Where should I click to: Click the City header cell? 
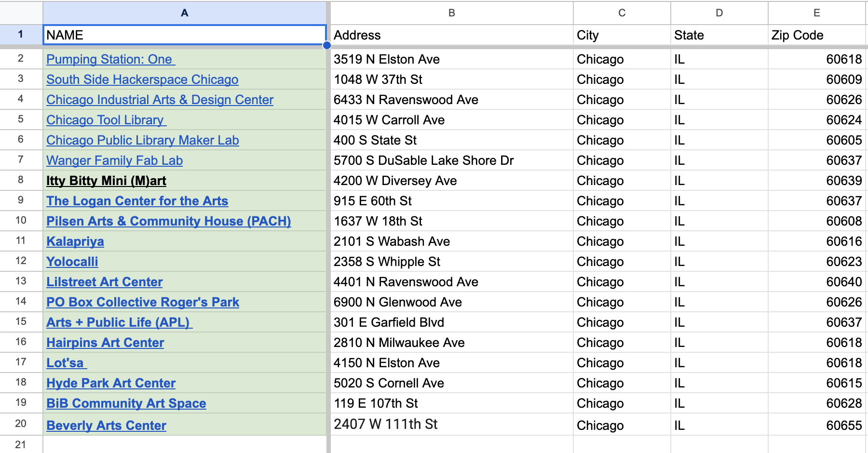pos(622,35)
